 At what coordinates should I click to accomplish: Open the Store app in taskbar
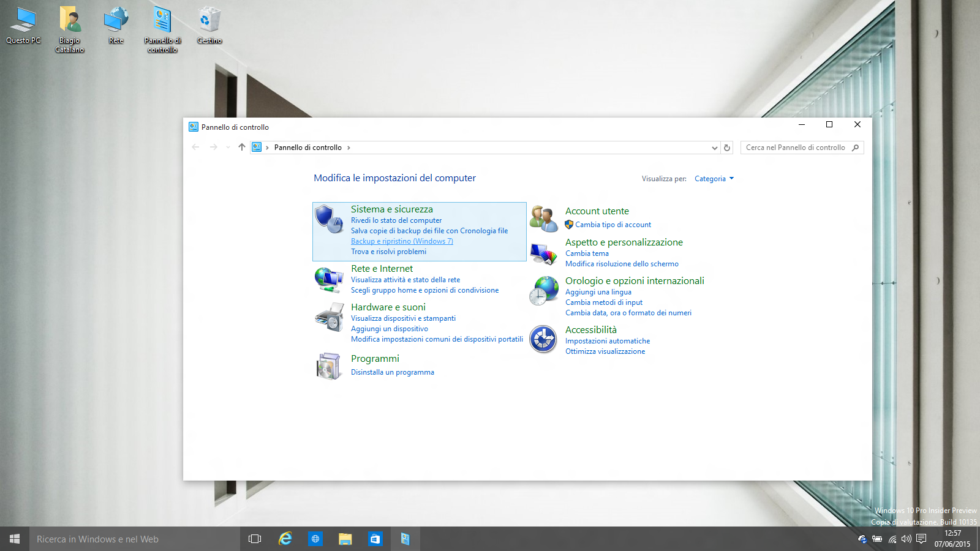click(375, 539)
